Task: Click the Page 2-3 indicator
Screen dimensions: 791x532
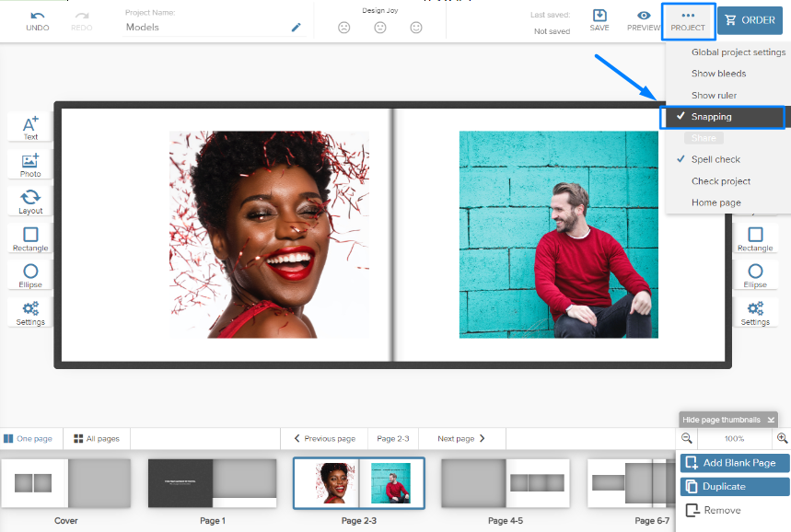Action: point(393,439)
